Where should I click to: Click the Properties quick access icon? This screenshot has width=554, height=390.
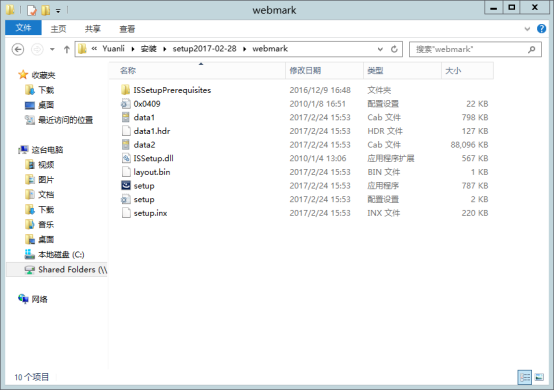(x=32, y=10)
